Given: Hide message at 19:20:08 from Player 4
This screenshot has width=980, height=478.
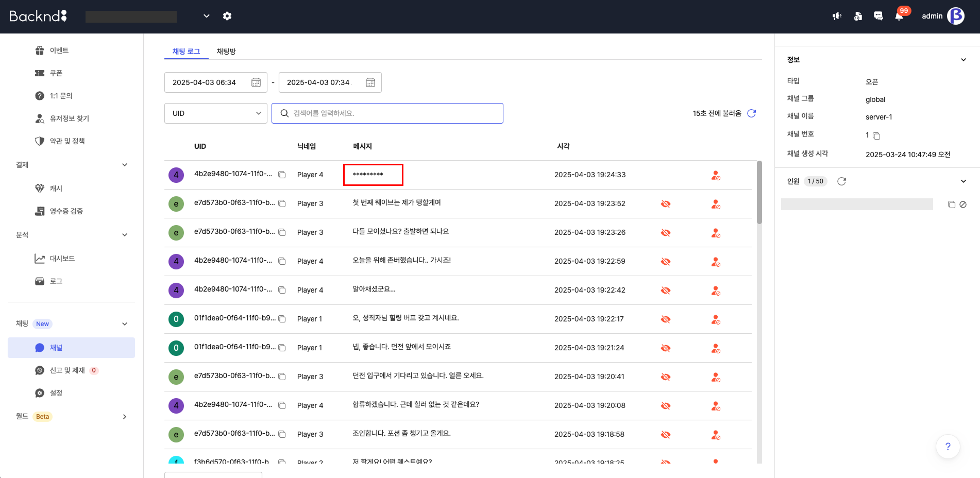Looking at the screenshot, I should (666, 406).
